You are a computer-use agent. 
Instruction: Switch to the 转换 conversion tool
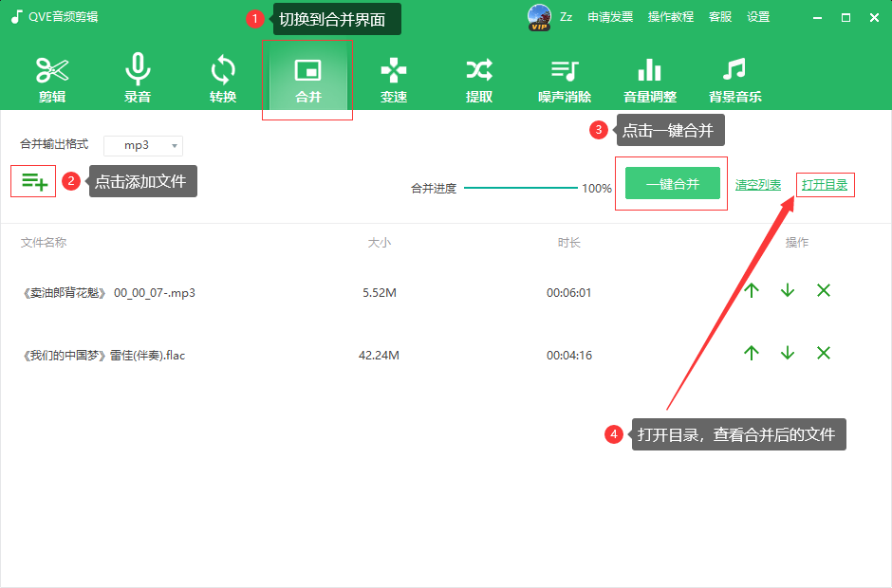(x=222, y=78)
